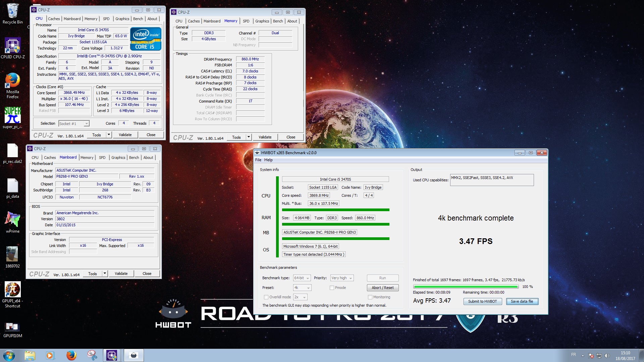
Task: Expand Tools arrow in CPU tab window
Action: click(x=109, y=135)
